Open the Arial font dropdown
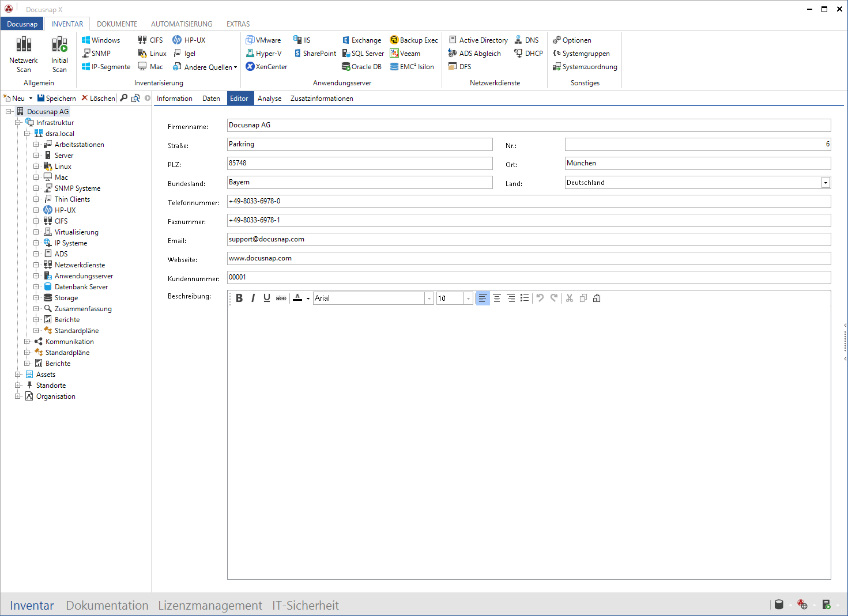The width and height of the screenshot is (848, 616). (x=429, y=298)
